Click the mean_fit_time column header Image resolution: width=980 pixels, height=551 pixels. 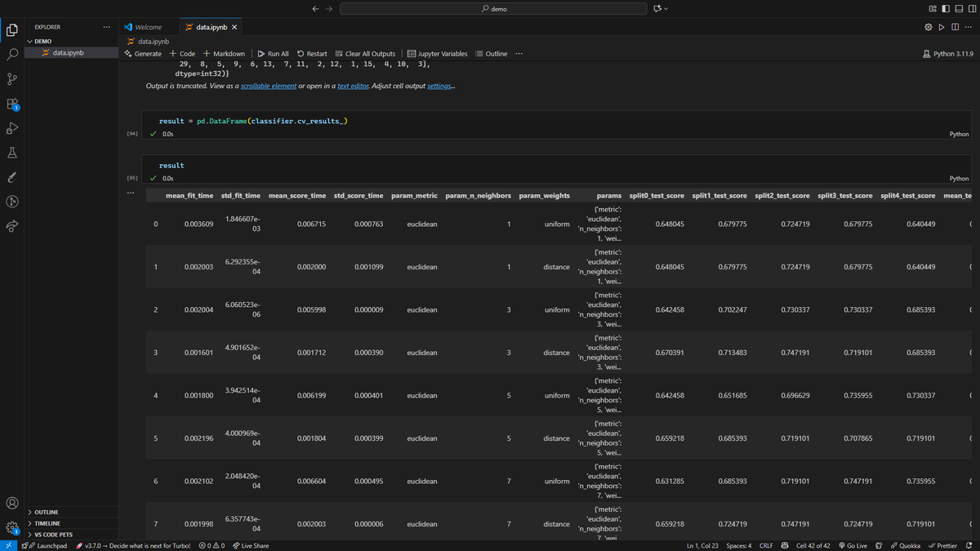(189, 196)
